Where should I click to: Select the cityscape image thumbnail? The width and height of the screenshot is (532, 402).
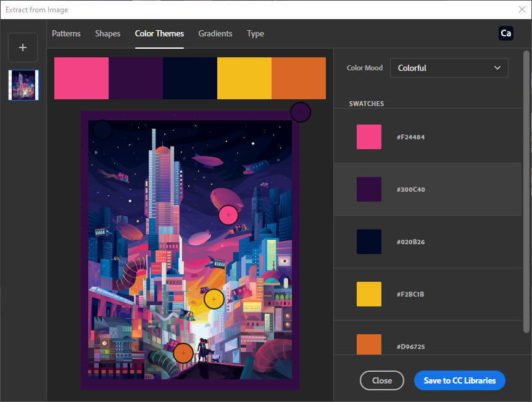pos(23,85)
